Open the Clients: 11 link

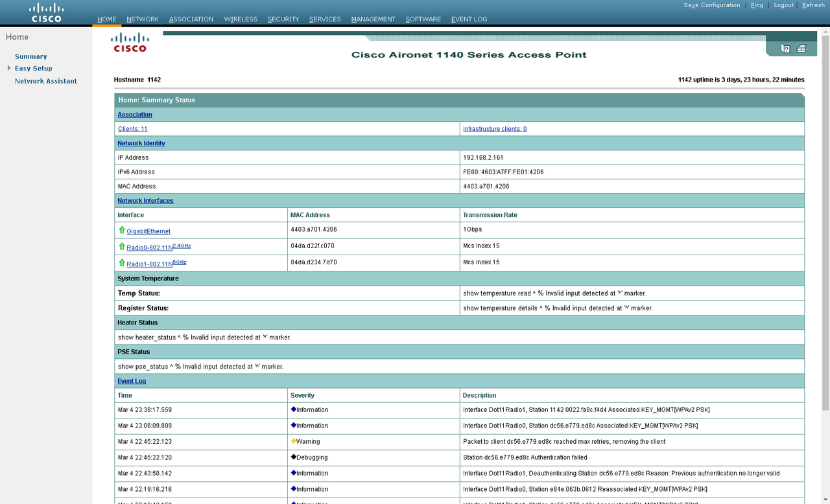pyautogui.click(x=133, y=129)
